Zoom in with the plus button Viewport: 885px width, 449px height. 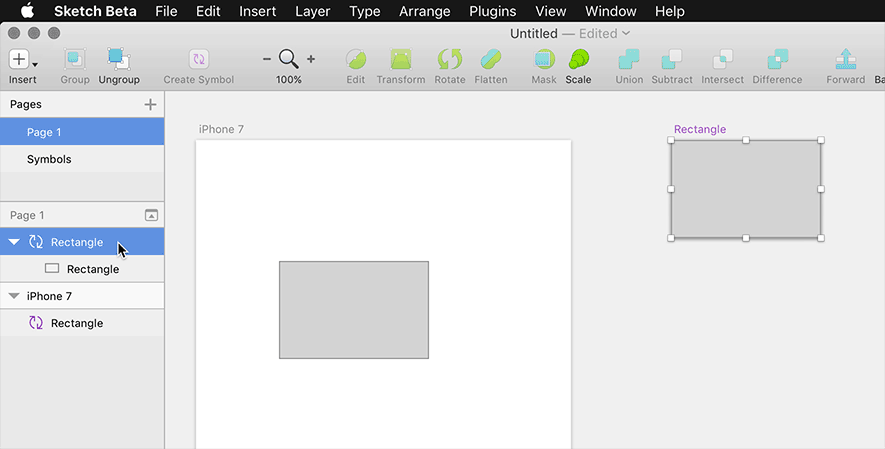click(x=310, y=59)
